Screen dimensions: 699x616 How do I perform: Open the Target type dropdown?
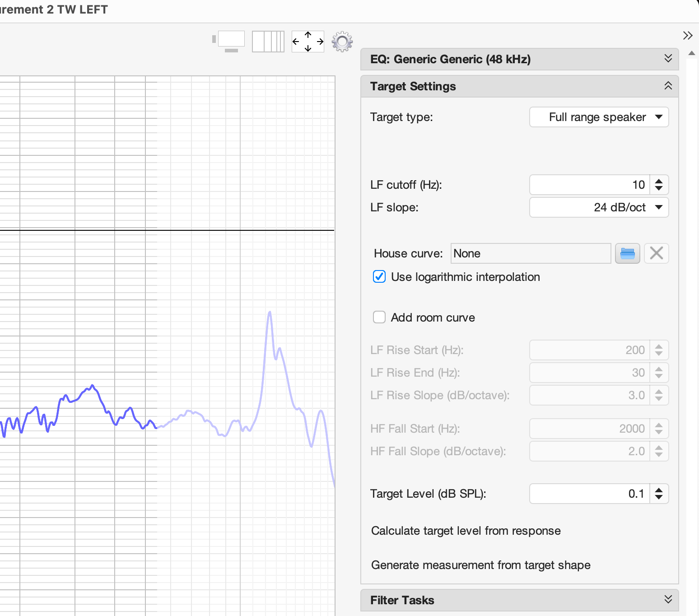point(598,117)
